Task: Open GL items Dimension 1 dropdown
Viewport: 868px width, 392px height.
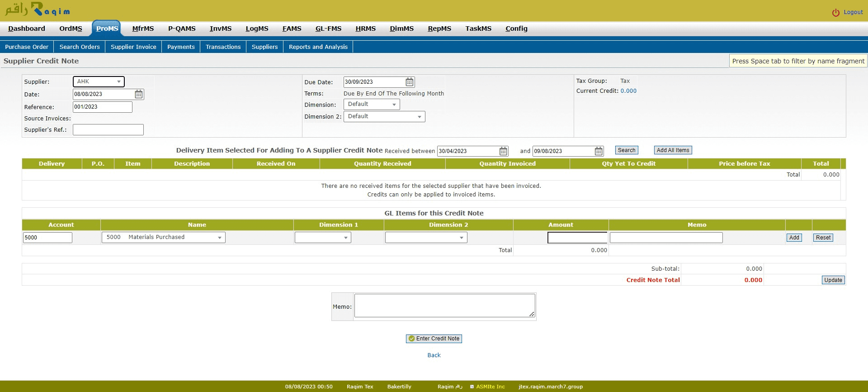Action: click(323, 238)
